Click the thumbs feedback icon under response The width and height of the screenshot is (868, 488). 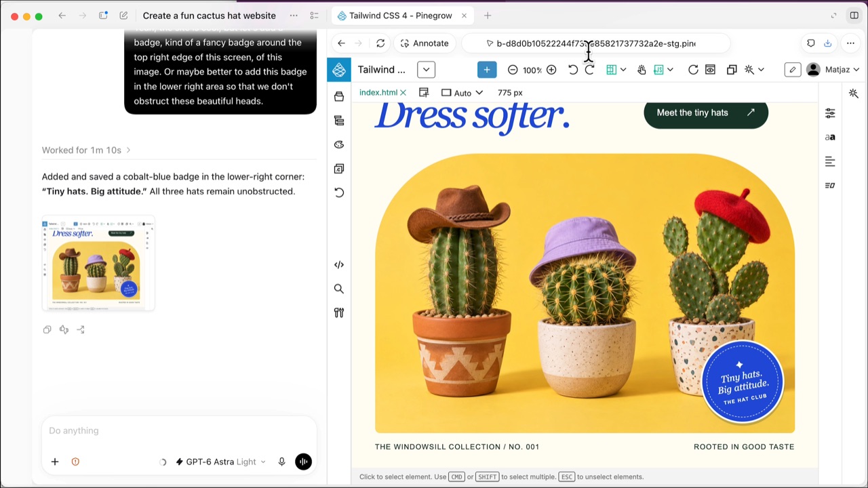click(64, 329)
